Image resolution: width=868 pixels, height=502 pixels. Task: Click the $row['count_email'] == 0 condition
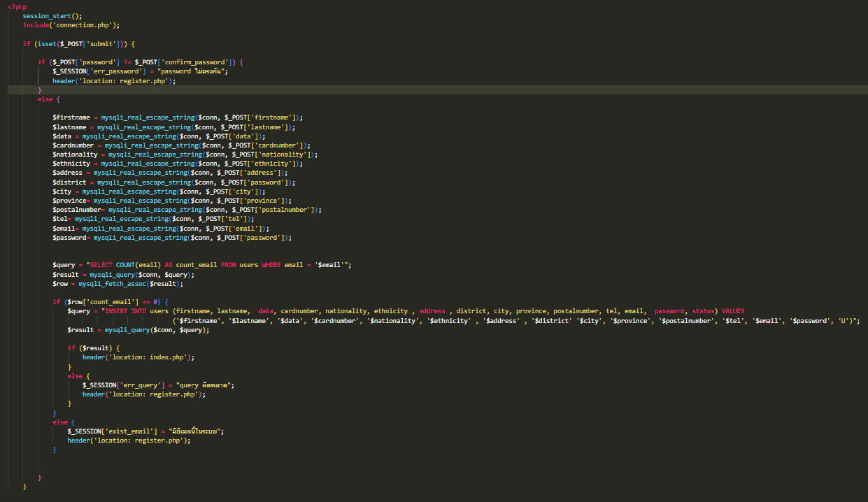pyautogui.click(x=113, y=302)
